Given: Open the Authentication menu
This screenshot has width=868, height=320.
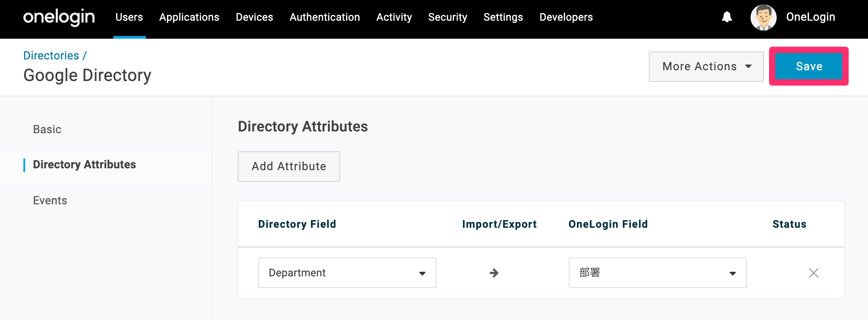Looking at the screenshot, I should (x=324, y=17).
